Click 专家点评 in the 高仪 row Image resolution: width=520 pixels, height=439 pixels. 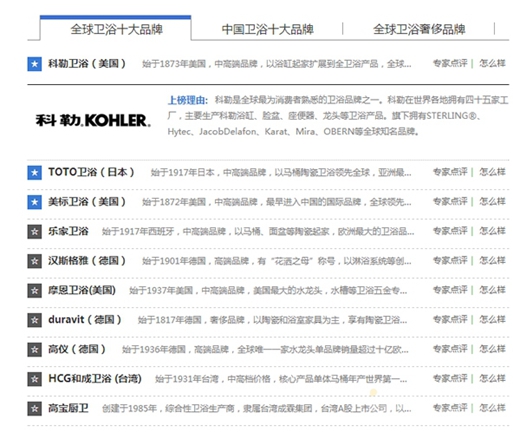[450, 349]
